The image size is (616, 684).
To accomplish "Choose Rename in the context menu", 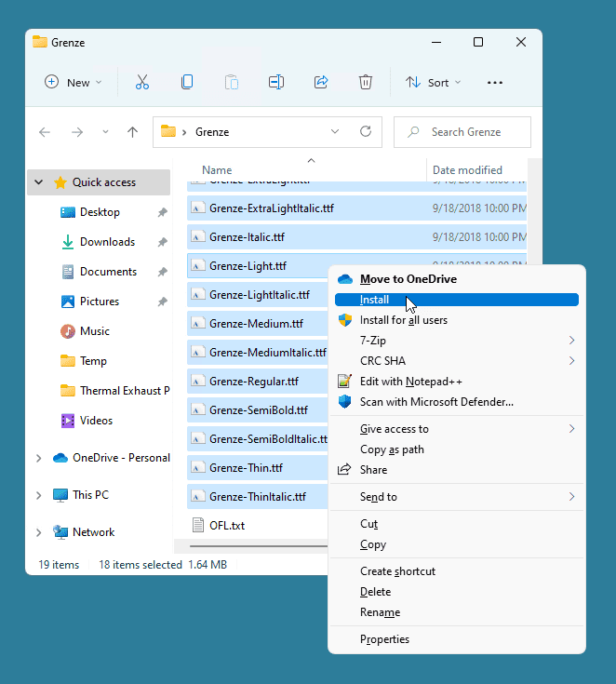I will (x=456, y=612).
